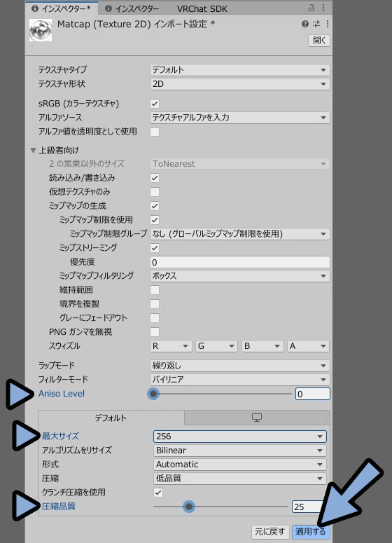Click the Aniso Level slider handle
392x543 pixels.
153,394
